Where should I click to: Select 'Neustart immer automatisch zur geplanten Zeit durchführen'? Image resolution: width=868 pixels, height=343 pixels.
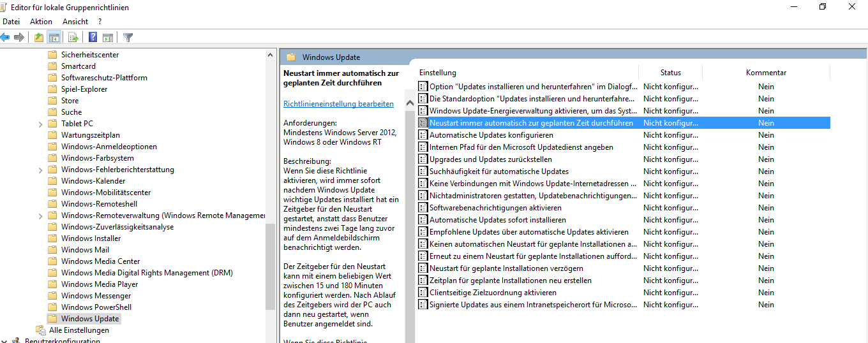pyautogui.click(x=624, y=123)
